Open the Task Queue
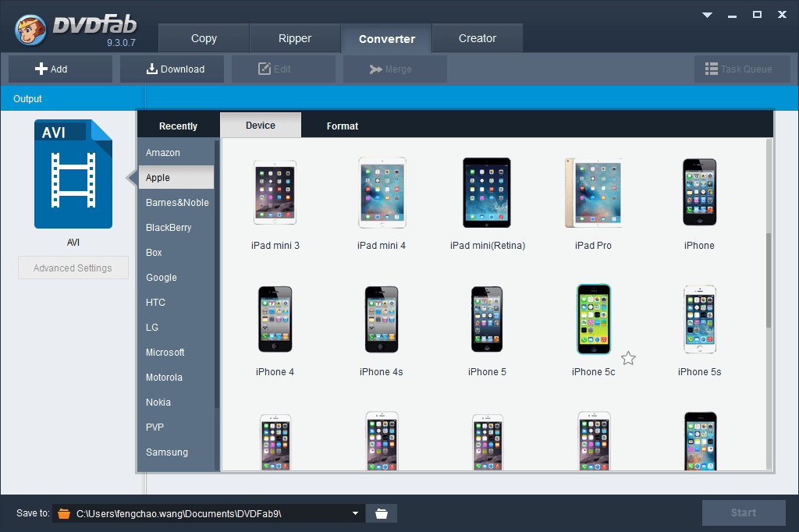799x532 pixels. (742, 69)
